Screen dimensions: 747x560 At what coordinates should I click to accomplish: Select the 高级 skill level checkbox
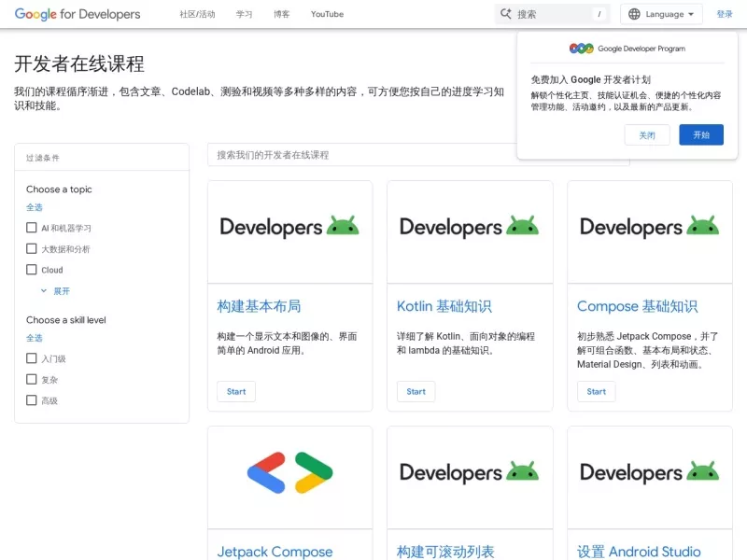tap(32, 400)
